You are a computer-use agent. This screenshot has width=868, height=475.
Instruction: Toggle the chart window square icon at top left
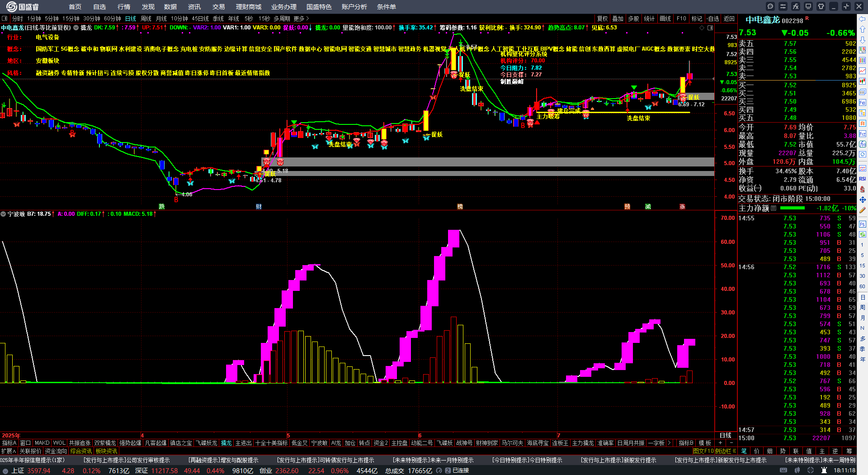[5, 19]
